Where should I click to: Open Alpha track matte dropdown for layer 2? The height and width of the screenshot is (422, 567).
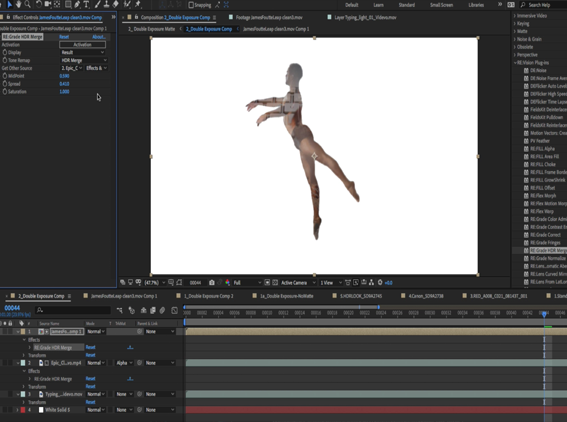(124, 363)
